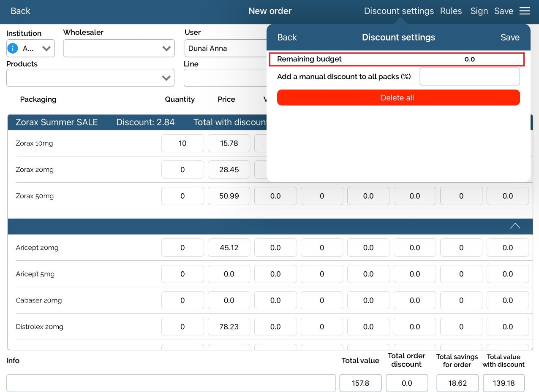Tap the blue info icon under Institution
The width and height of the screenshot is (539, 392).
click(x=13, y=48)
